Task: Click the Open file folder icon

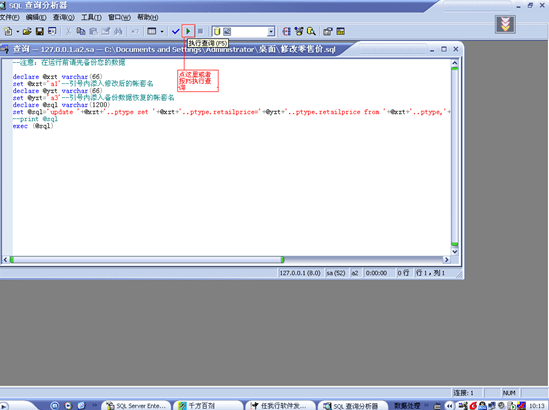Action: [27, 32]
